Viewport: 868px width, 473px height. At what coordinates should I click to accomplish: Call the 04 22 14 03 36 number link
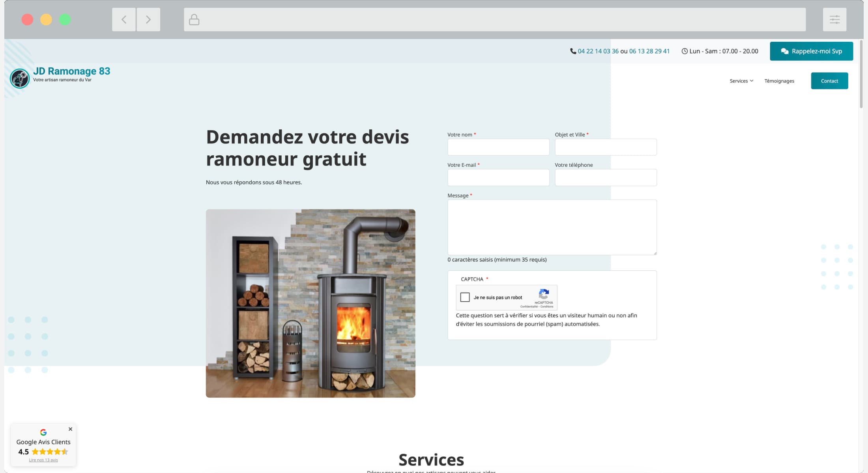click(x=598, y=51)
